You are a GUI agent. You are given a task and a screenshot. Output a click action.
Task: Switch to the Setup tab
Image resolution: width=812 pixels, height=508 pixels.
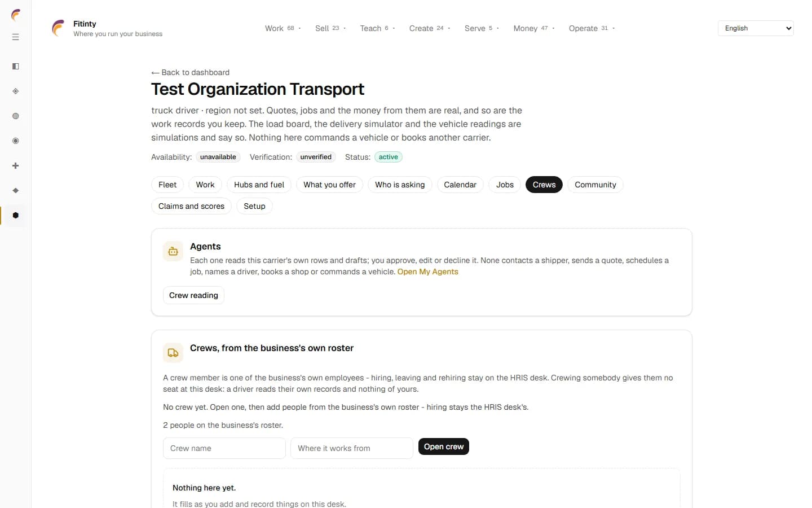tap(254, 206)
